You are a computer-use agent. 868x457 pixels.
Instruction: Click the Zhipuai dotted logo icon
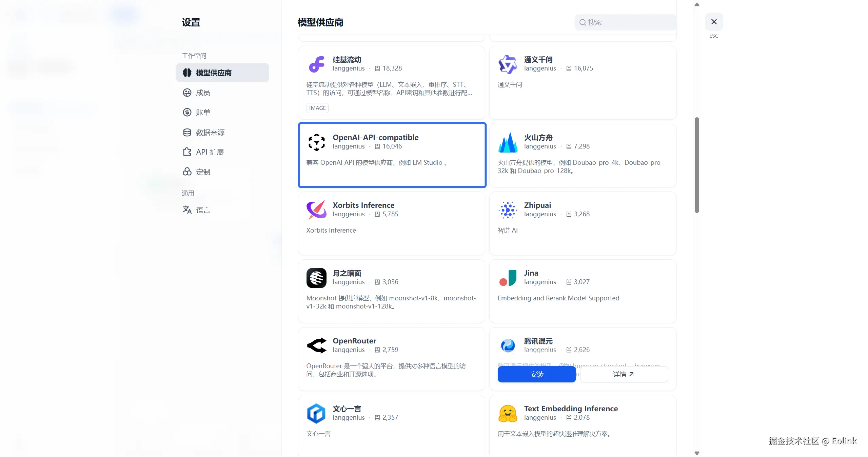click(508, 210)
